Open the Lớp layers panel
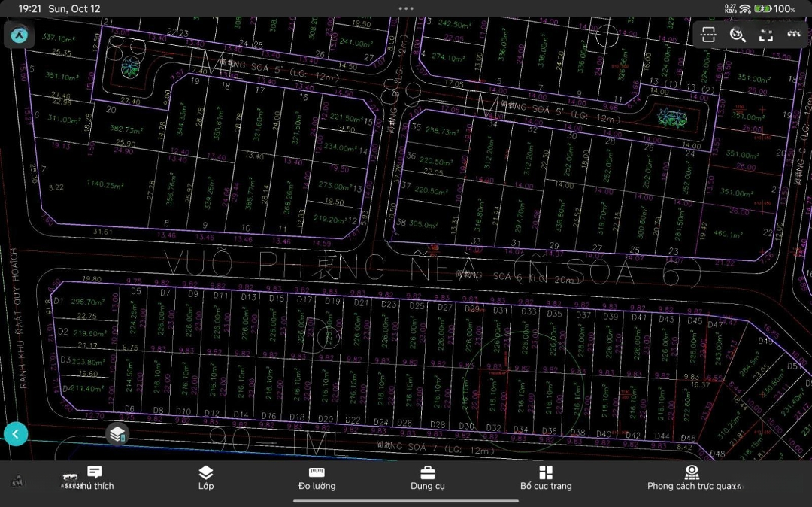 point(206,478)
